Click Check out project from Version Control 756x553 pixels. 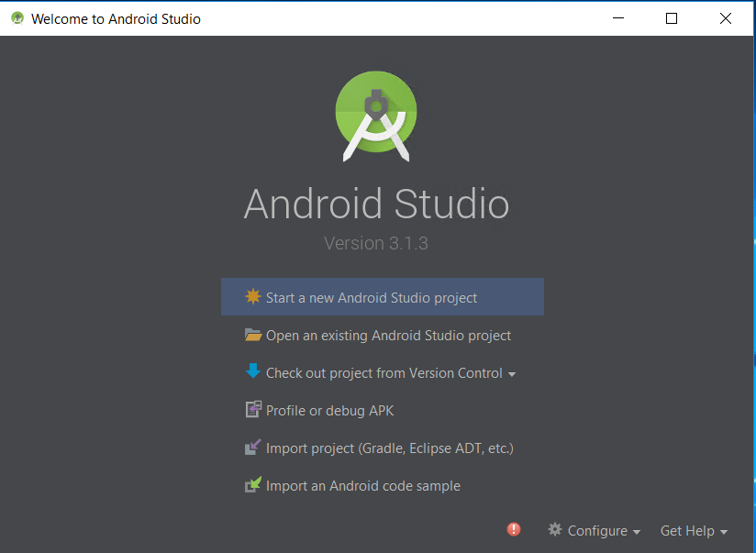384,372
